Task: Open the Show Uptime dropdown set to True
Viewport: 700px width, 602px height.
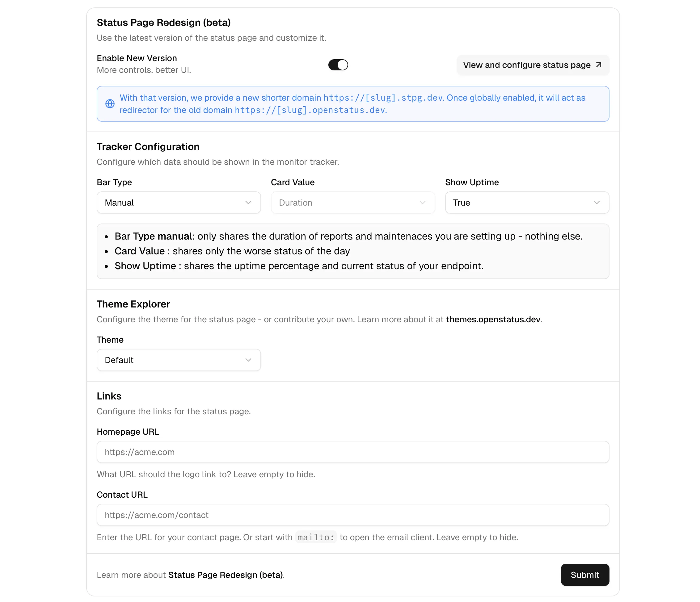Action: (526, 202)
